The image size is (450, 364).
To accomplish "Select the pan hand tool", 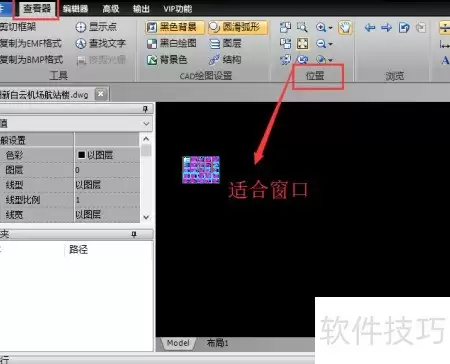I will tap(345, 27).
